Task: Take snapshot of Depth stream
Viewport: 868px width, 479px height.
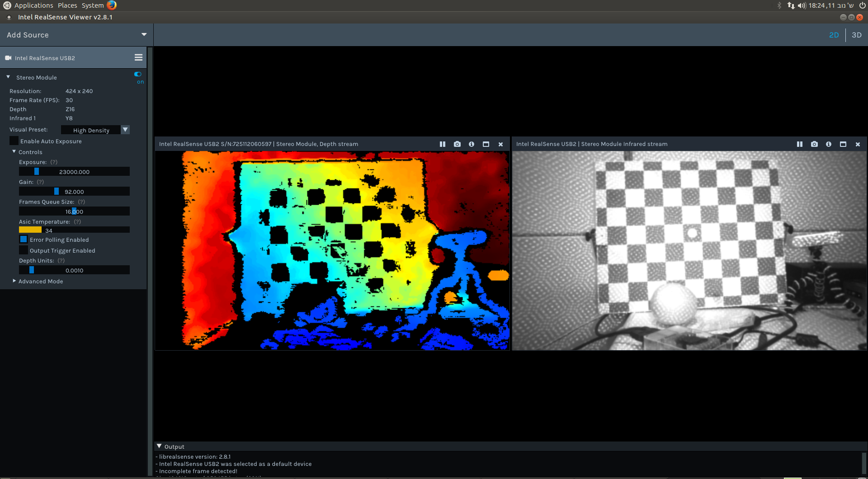Action: tap(457, 144)
